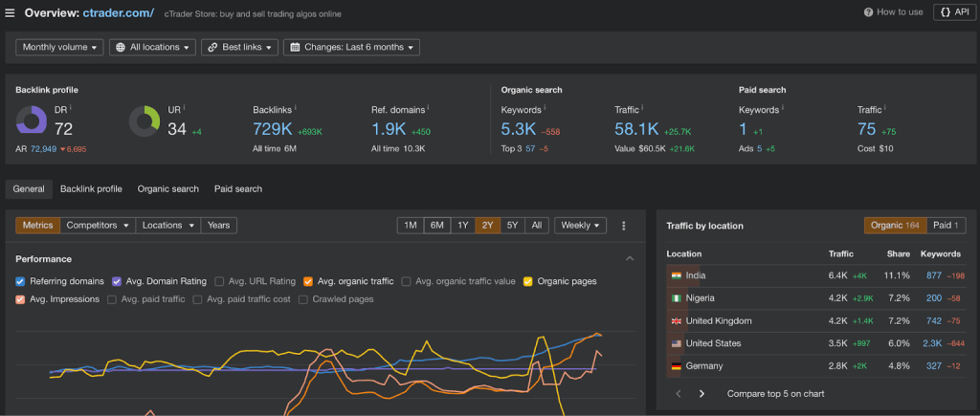Go to previous locations page arrow
Image resolution: width=980 pixels, height=416 pixels.
pos(679,393)
